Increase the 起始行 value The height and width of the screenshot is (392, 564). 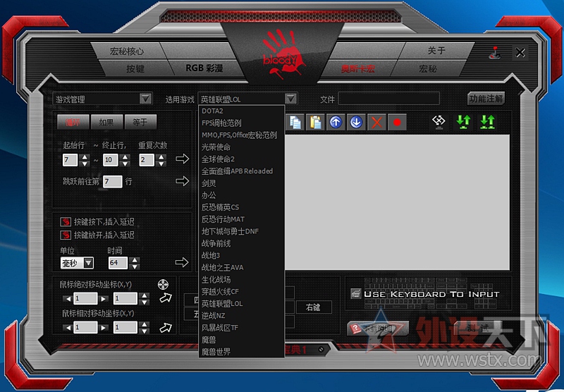point(85,157)
